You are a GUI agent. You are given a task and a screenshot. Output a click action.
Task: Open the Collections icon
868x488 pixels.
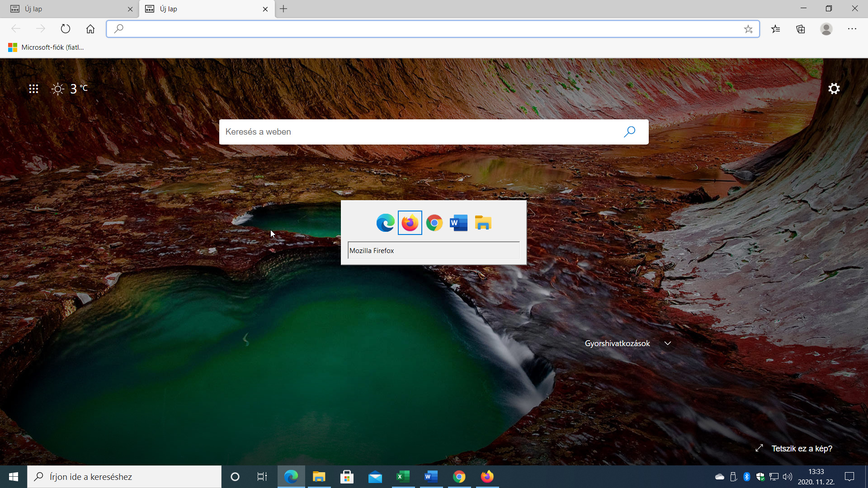click(x=801, y=29)
